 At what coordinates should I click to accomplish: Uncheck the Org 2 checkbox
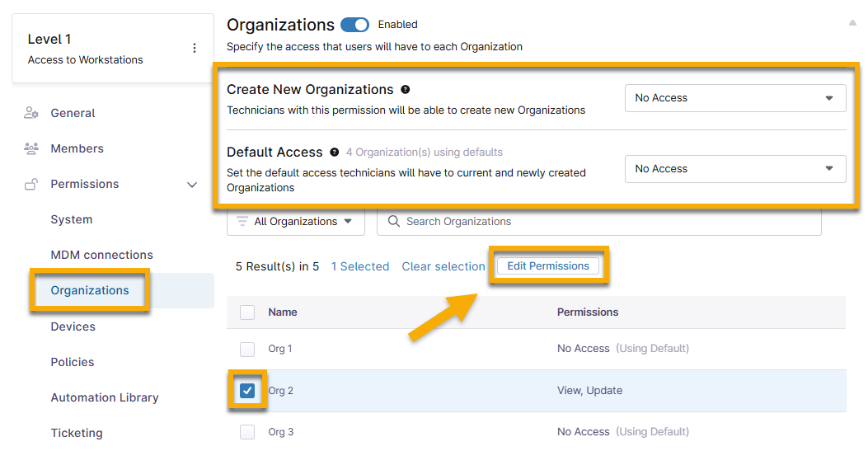pos(247,390)
